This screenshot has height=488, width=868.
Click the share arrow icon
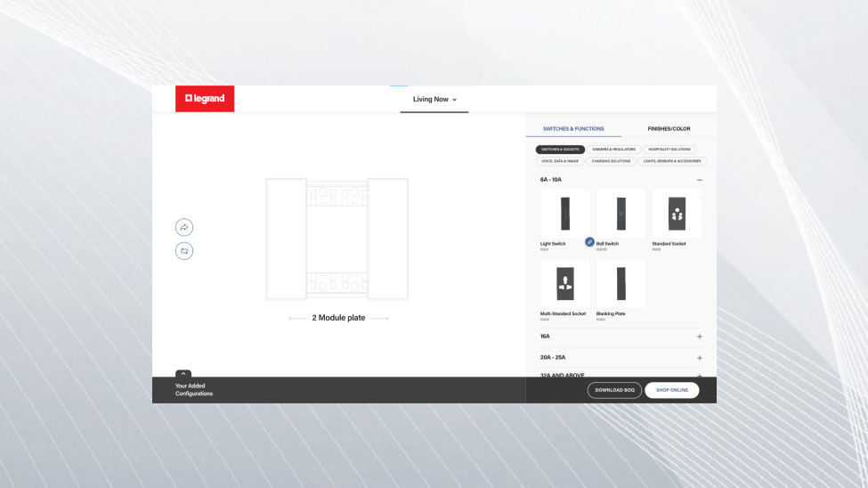pyautogui.click(x=184, y=227)
